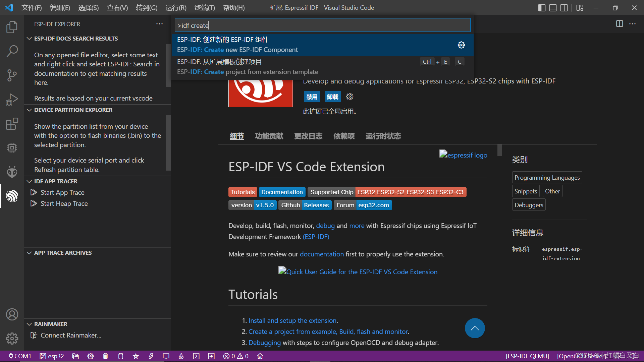Open the Source Control view
The width and height of the screenshot is (644, 362).
click(x=12, y=75)
